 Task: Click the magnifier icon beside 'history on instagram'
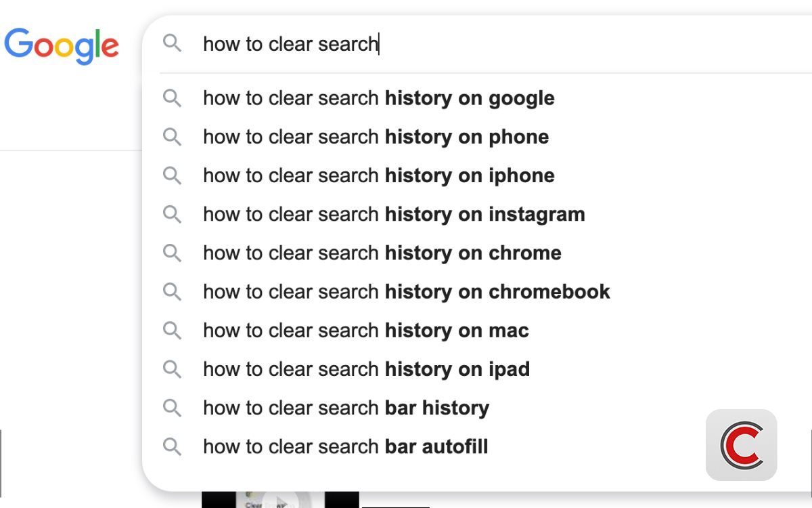tap(173, 214)
